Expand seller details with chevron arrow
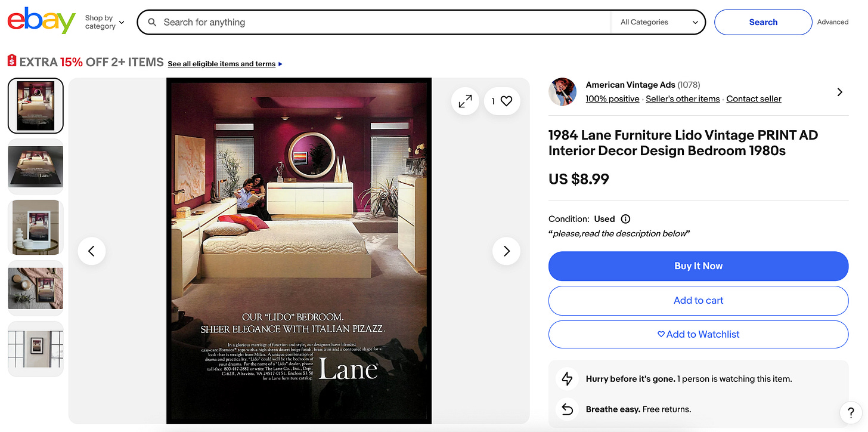 point(839,92)
